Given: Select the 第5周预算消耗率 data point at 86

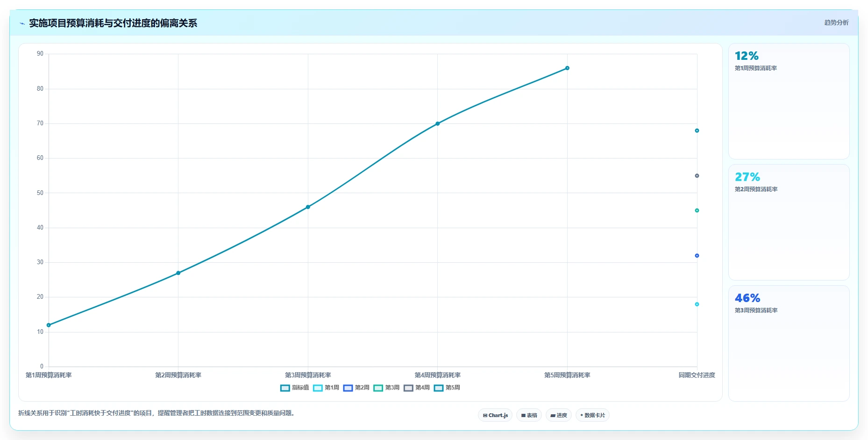Looking at the screenshot, I should coord(567,68).
